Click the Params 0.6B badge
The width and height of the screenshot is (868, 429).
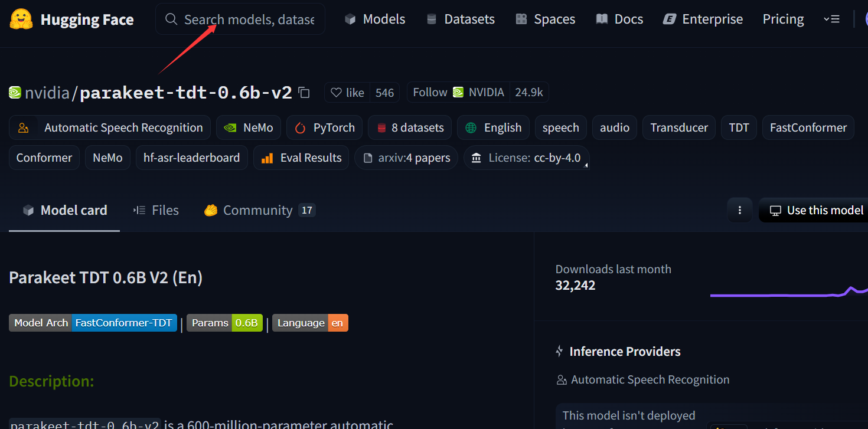pyautogui.click(x=224, y=323)
